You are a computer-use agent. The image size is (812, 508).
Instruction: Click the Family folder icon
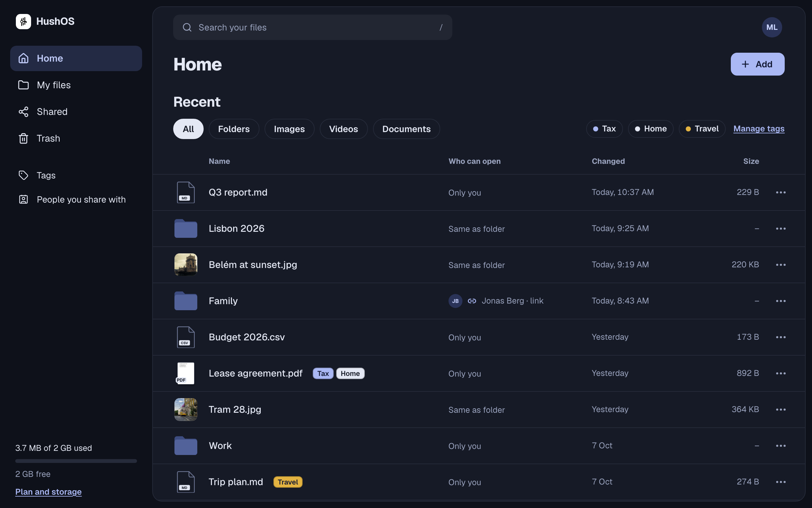186,301
